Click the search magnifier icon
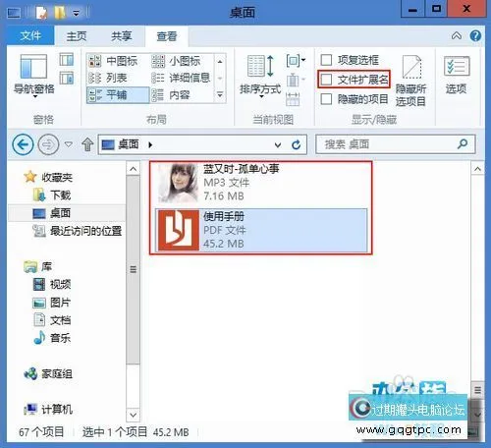 point(463,143)
